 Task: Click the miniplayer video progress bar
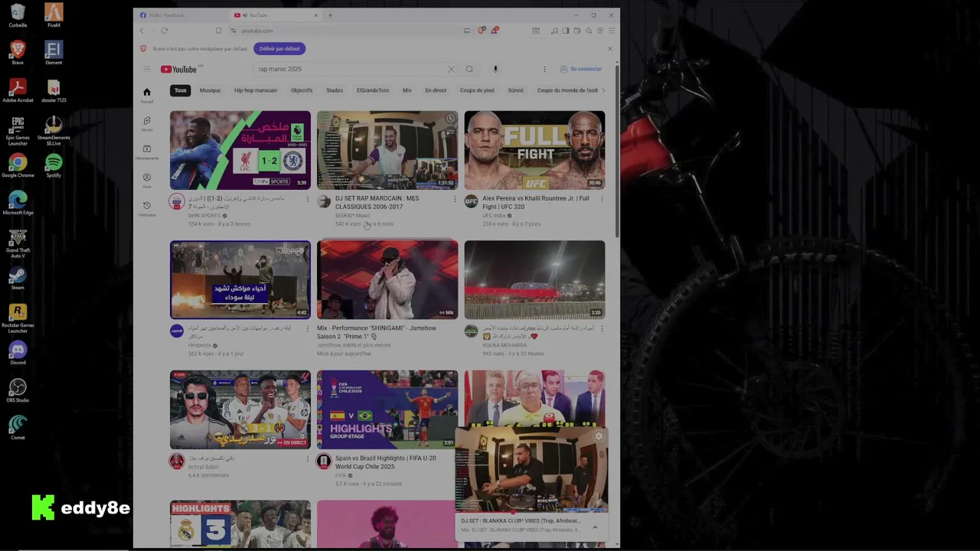531,512
